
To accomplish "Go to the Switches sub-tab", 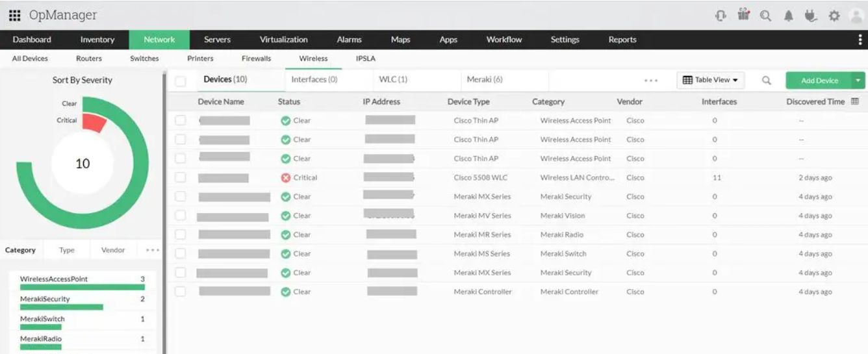I will coord(144,58).
